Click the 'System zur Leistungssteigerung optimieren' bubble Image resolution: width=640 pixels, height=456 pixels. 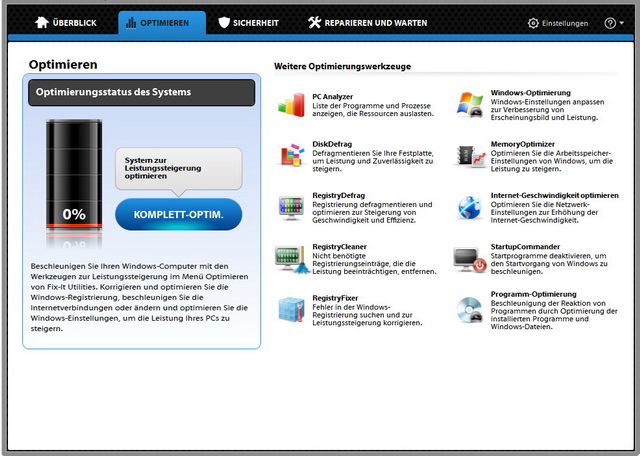[179, 168]
